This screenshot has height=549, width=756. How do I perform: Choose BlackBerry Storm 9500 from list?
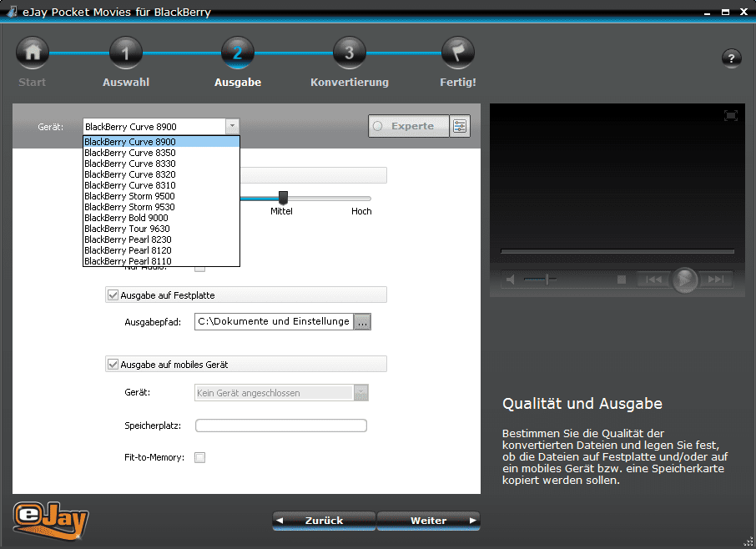pos(129,196)
